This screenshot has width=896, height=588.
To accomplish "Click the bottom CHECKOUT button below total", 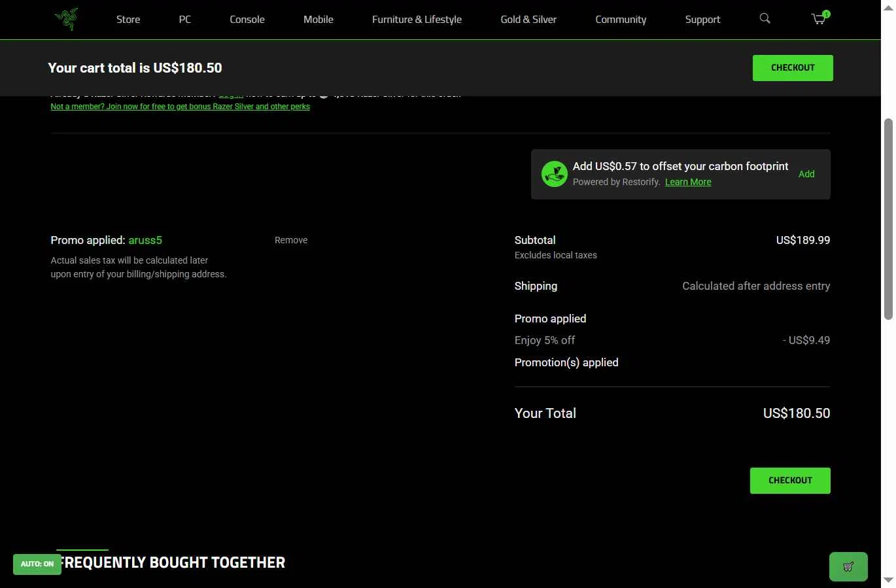I will (790, 481).
